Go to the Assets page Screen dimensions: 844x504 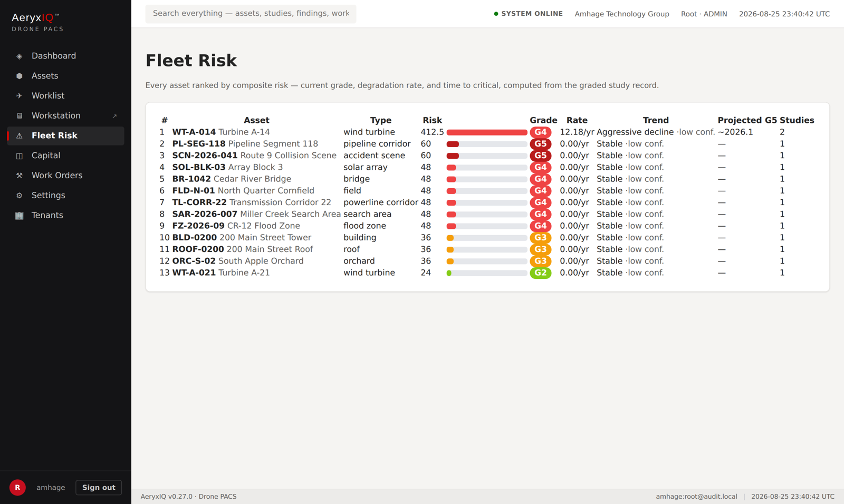coord(65,76)
